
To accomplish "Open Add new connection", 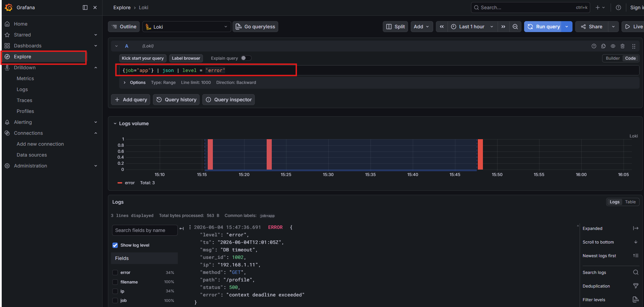I will tap(40, 144).
